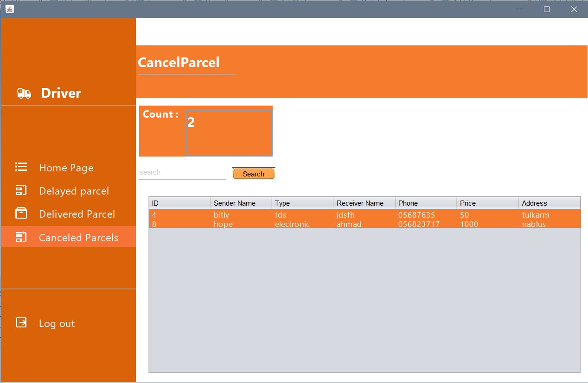Click the Price column header

coord(488,203)
